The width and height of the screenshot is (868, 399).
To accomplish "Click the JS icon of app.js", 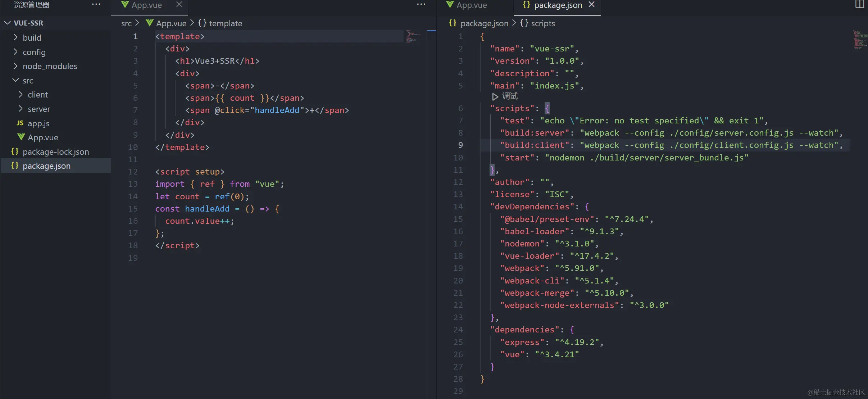I will click(x=20, y=123).
